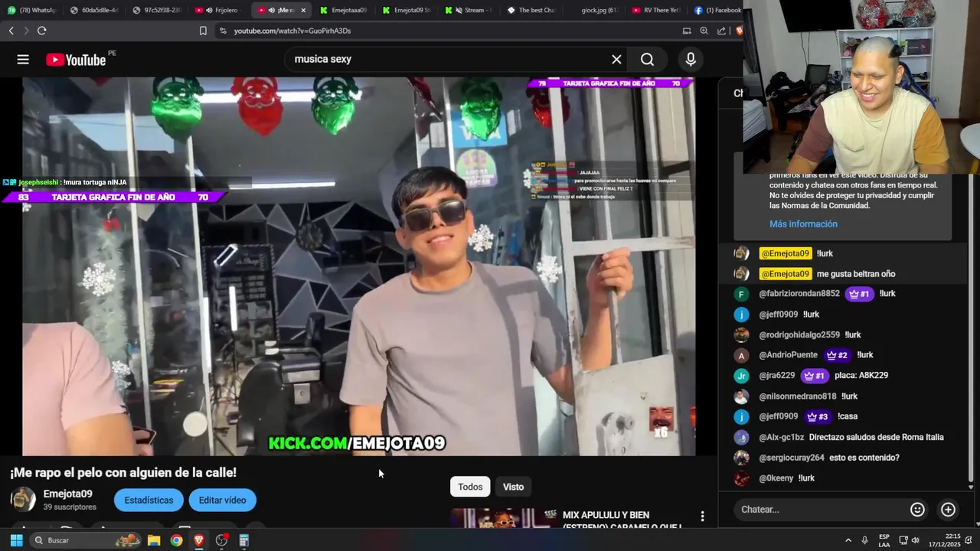The height and width of the screenshot is (551, 980).
Task: Start voice search with the microphone
Action: 691,60
